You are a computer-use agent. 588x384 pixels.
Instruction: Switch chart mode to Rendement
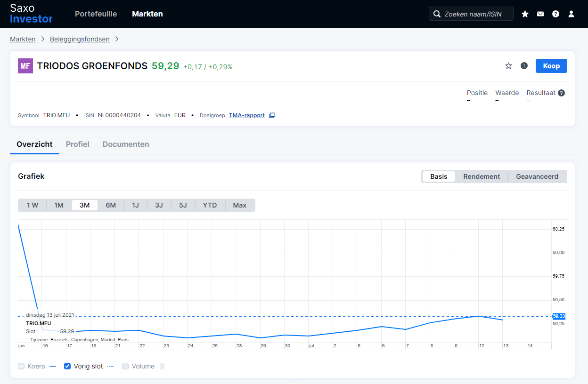(x=482, y=176)
